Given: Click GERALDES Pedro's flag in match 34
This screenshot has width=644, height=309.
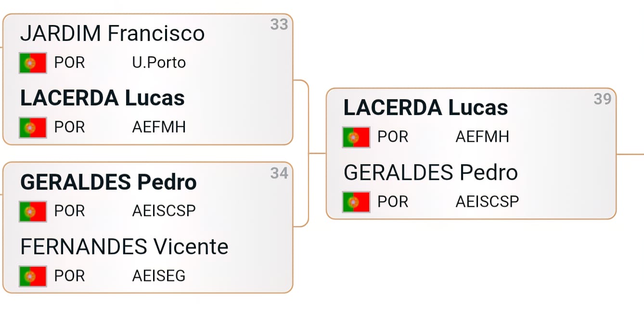Looking at the screenshot, I should (x=33, y=211).
